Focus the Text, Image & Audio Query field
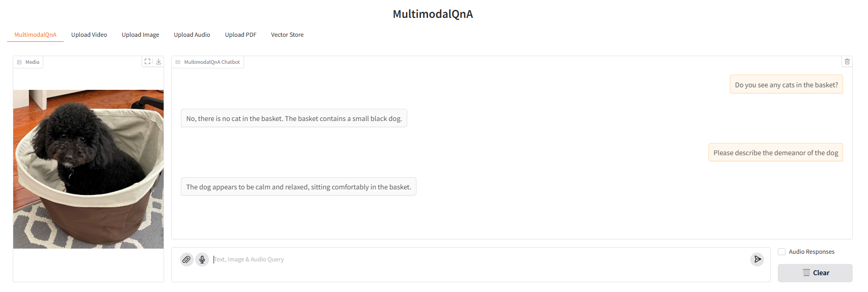 479,260
